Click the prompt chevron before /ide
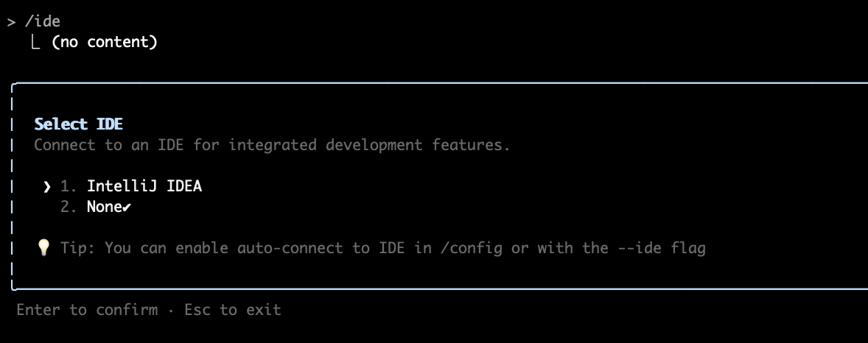 pos(11,22)
